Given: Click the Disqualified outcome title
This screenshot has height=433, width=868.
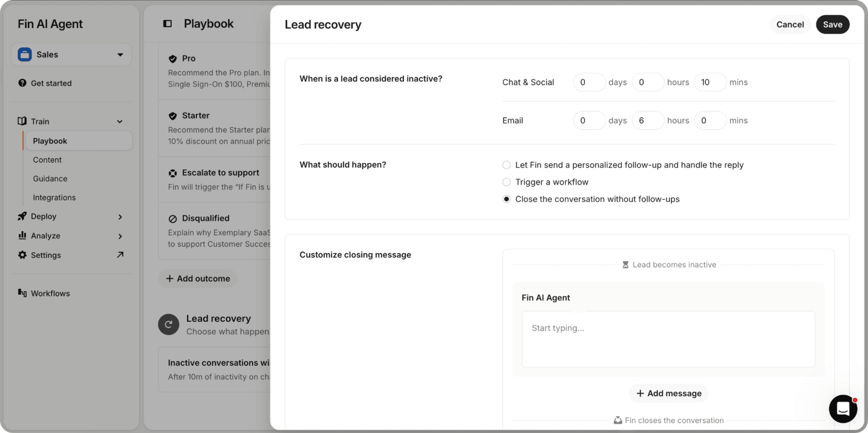Looking at the screenshot, I should tap(206, 218).
